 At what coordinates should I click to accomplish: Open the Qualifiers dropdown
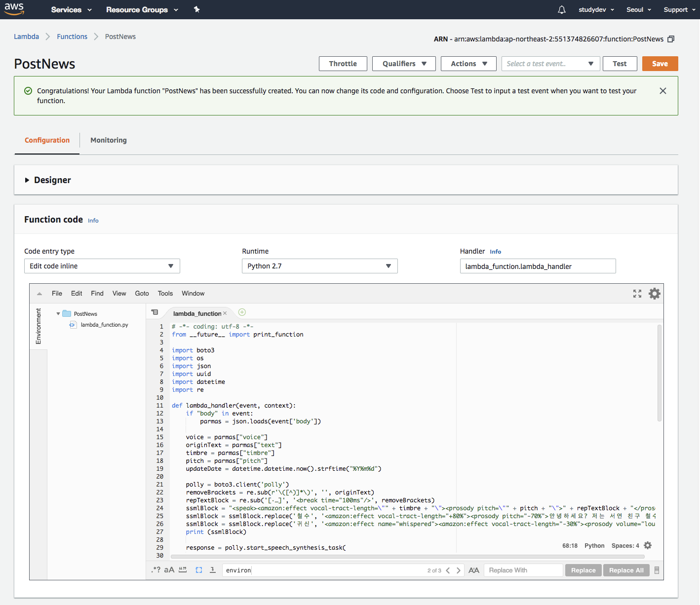coord(404,64)
